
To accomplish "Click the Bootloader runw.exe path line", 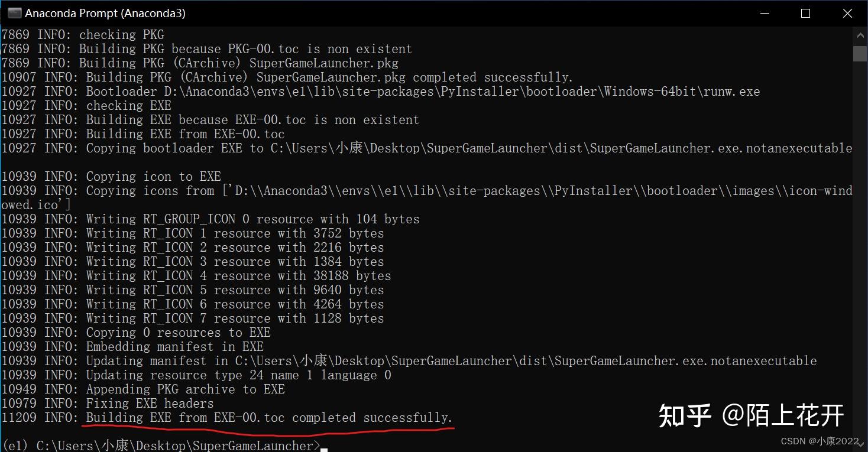I will point(381,92).
